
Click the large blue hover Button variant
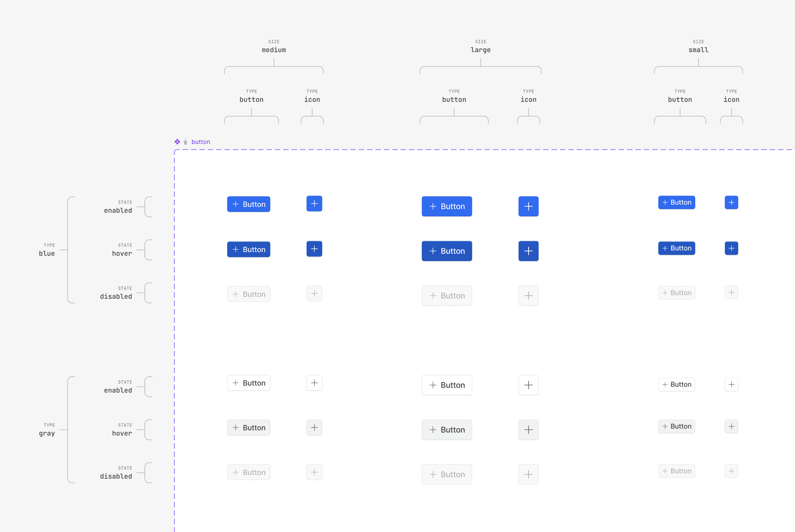click(x=446, y=251)
